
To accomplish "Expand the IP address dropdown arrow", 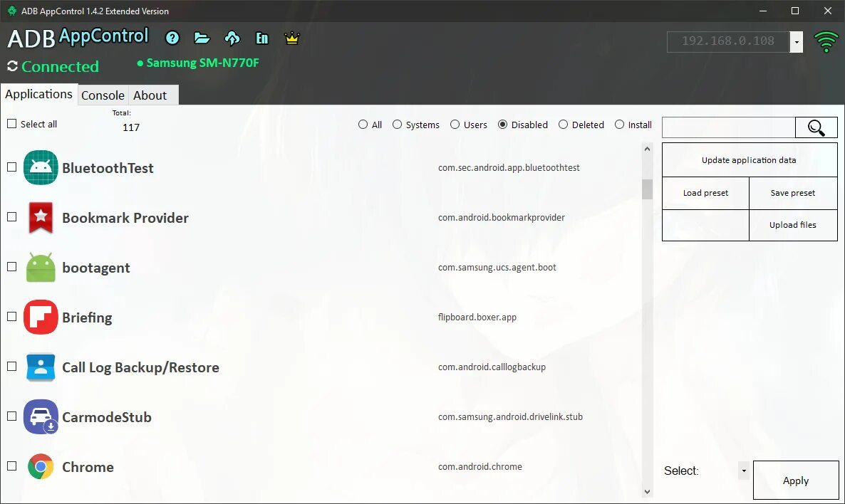I will click(x=797, y=42).
